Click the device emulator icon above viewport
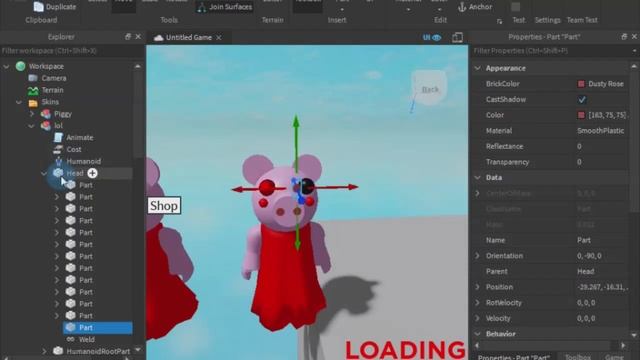The image size is (640, 360). tap(457, 38)
